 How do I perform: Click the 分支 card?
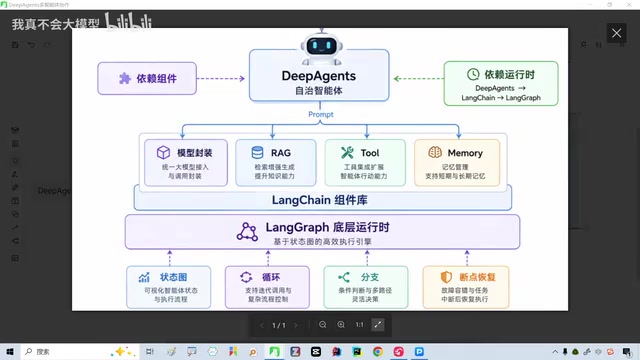tap(366, 287)
